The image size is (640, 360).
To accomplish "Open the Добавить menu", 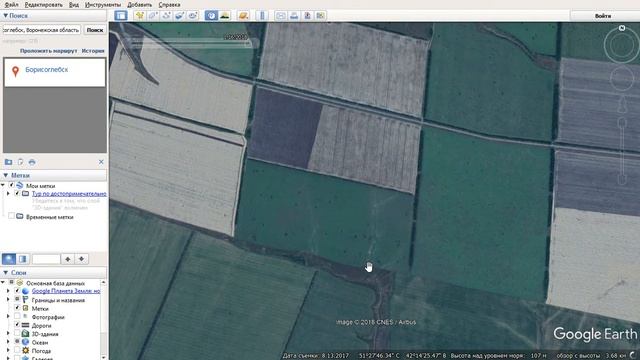I will 140,4.
